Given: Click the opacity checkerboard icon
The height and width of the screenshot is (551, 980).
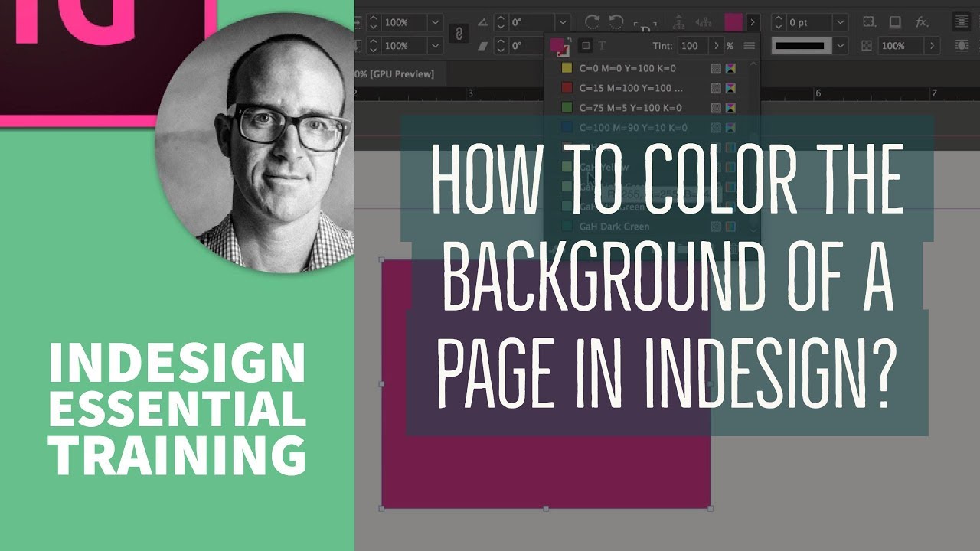Looking at the screenshot, I should pos(867,46).
